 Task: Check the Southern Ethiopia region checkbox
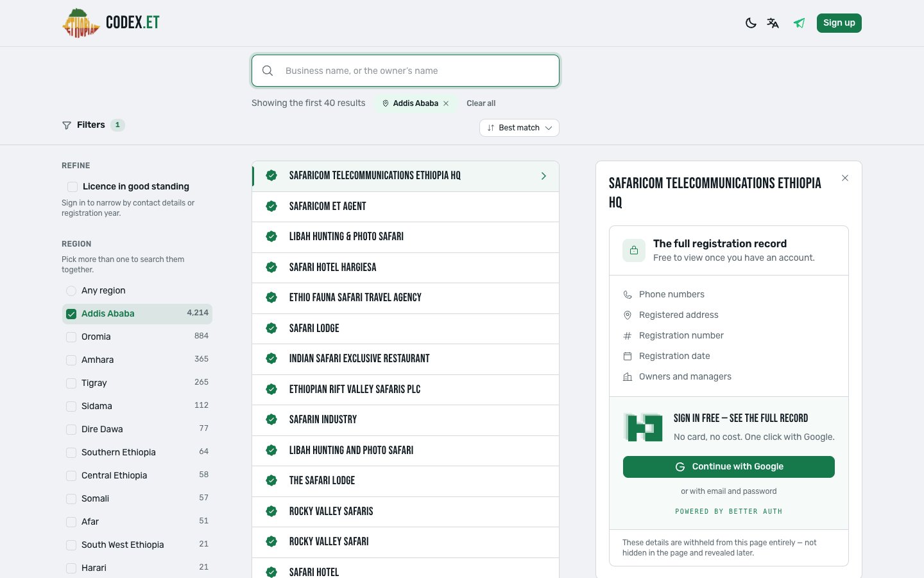tap(71, 453)
